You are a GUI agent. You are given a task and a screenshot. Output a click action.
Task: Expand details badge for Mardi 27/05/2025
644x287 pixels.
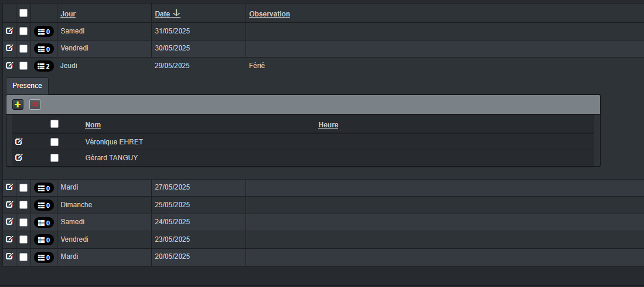tap(43, 188)
